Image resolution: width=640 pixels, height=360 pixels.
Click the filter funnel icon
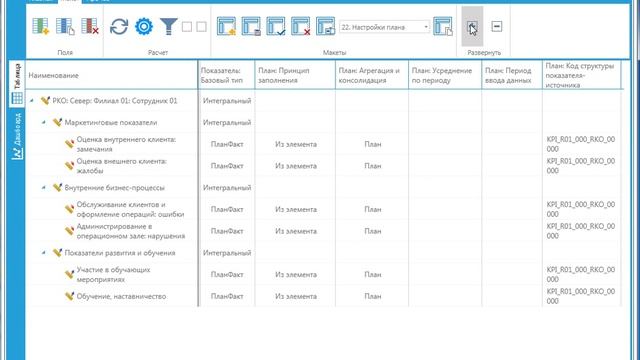(169, 27)
